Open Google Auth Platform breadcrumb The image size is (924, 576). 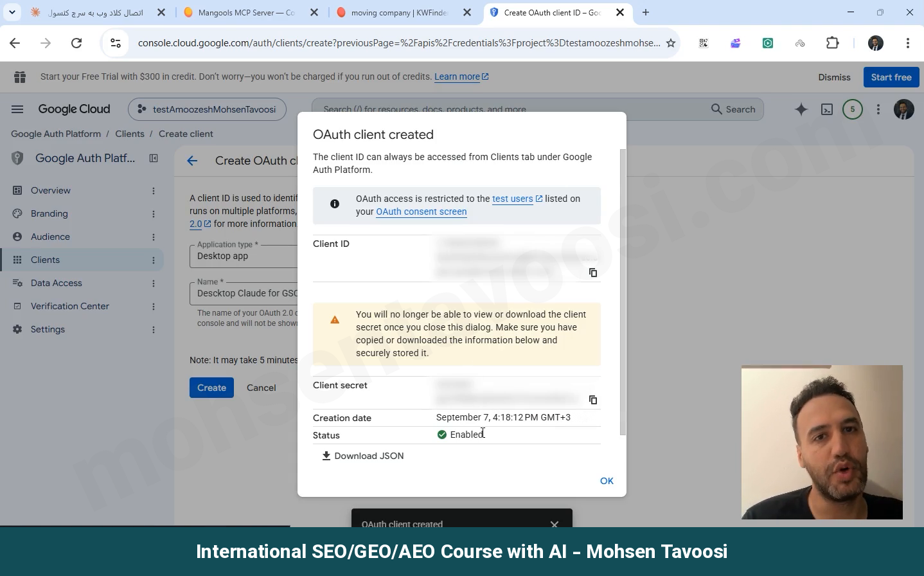point(56,134)
